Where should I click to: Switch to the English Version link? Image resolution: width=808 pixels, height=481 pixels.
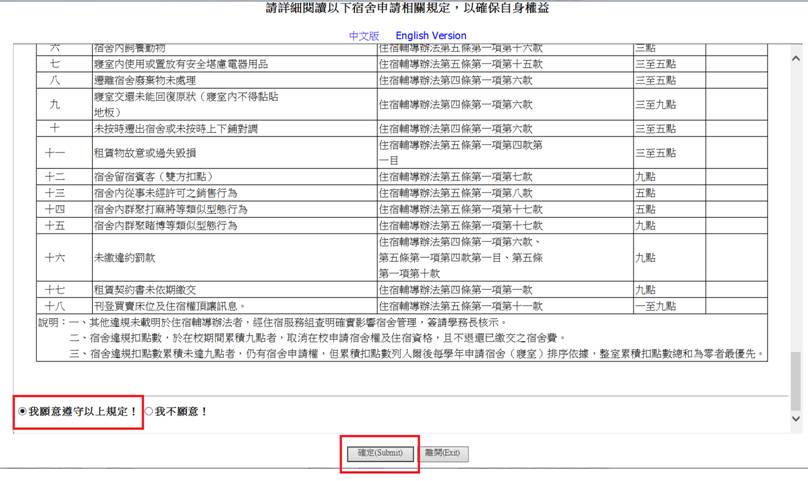click(x=430, y=35)
